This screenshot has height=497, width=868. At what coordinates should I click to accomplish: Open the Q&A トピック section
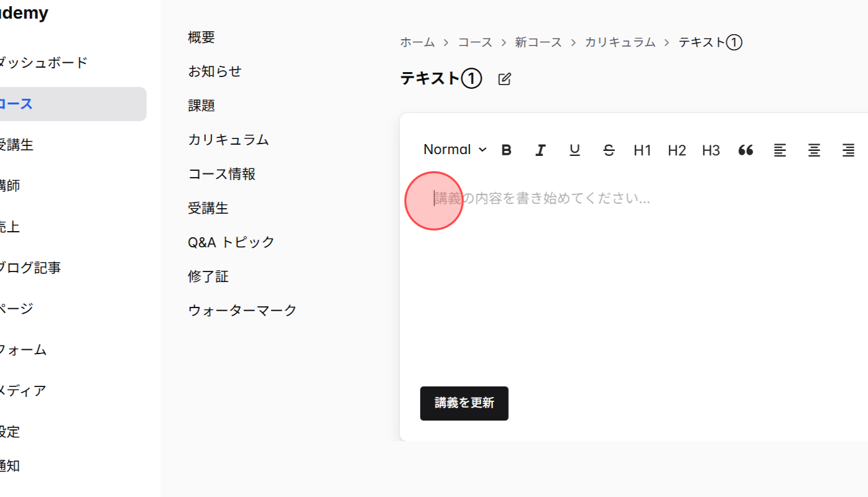pyautogui.click(x=231, y=242)
